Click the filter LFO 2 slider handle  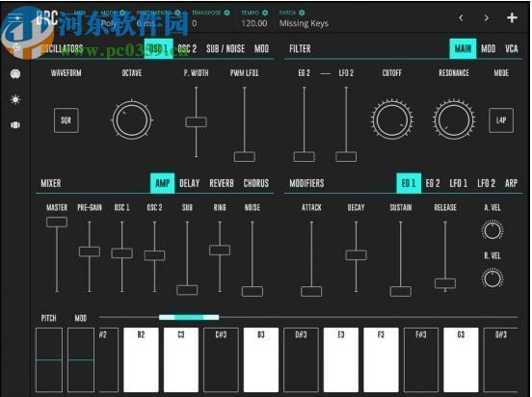346,157
